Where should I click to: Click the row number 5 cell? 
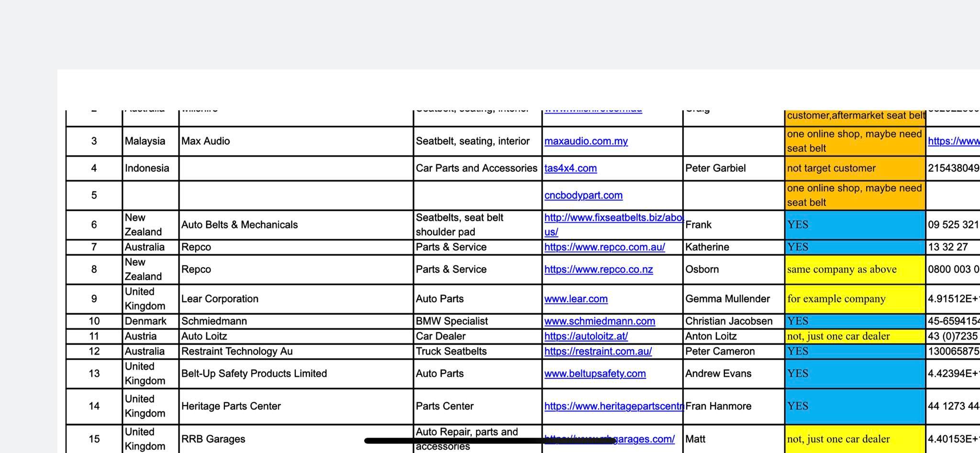click(x=94, y=195)
